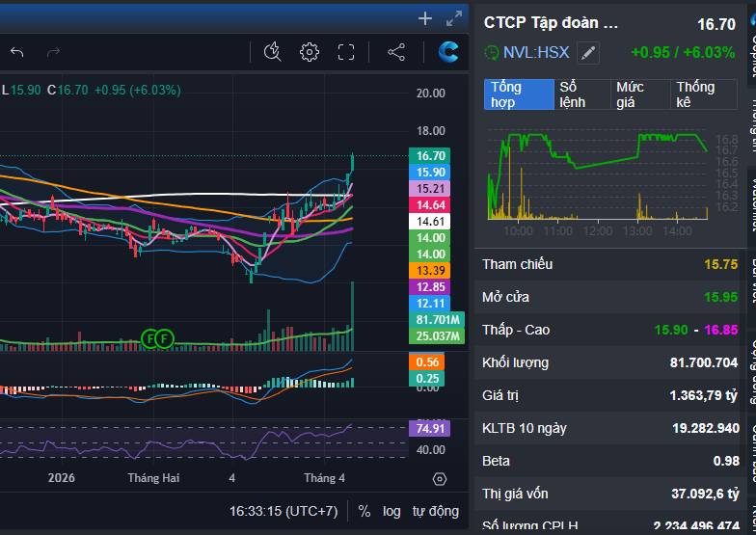Click RSI value label 74.91
The height and width of the screenshot is (535, 756).
coord(430,428)
